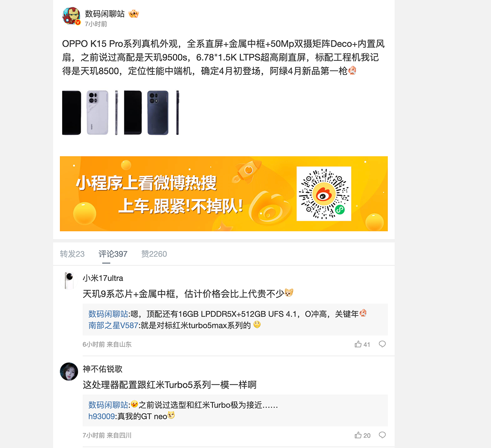Open 小米17ultra user avatar

[69, 280]
